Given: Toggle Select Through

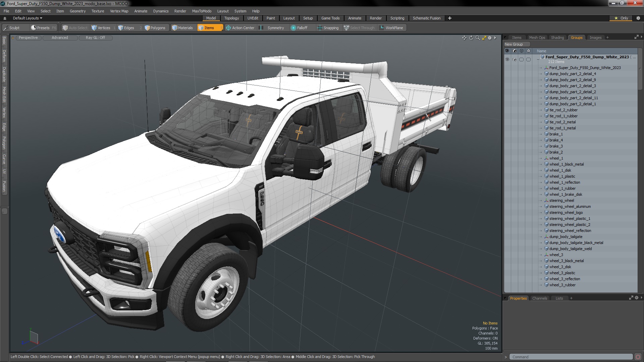Looking at the screenshot, I should coord(359,28).
